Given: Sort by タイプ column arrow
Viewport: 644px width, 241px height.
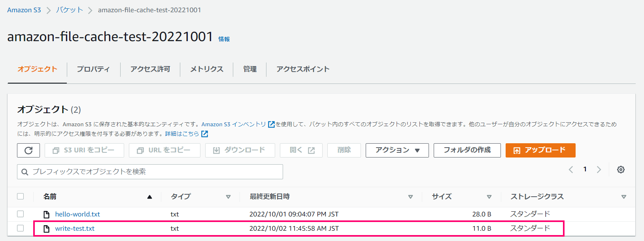Looking at the screenshot, I should 228,197.
